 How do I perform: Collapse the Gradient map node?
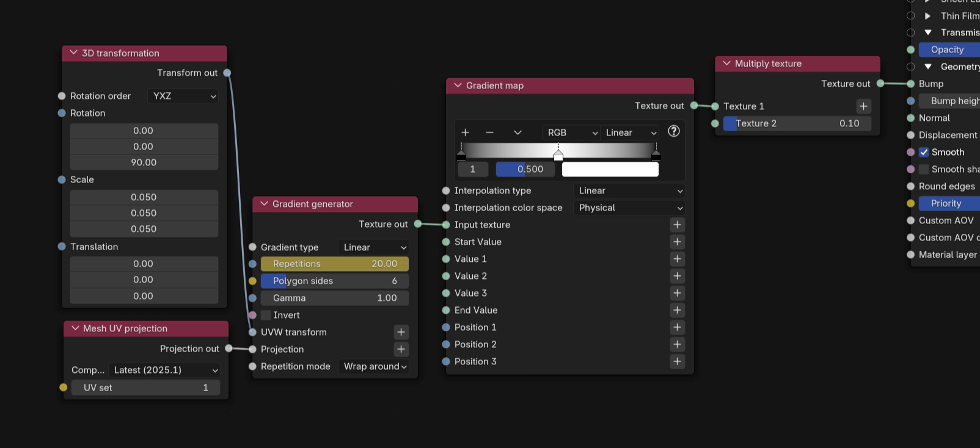click(458, 85)
